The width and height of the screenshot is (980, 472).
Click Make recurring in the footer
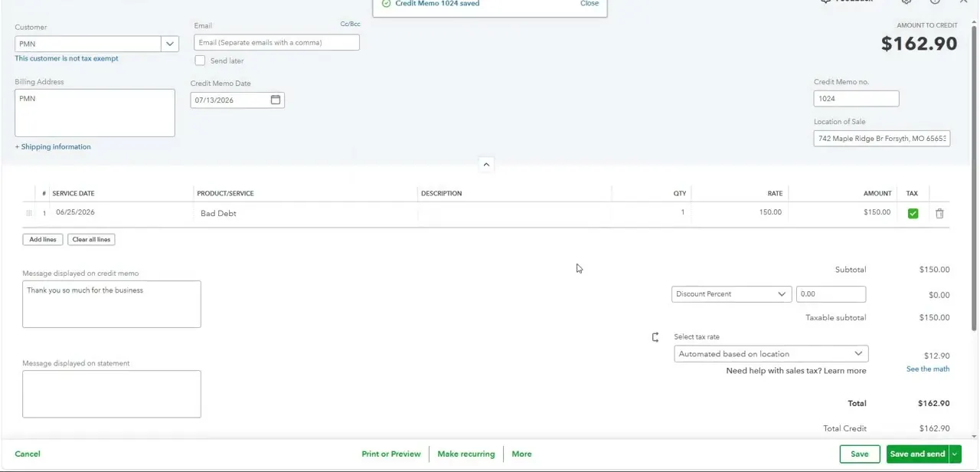(466, 454)
